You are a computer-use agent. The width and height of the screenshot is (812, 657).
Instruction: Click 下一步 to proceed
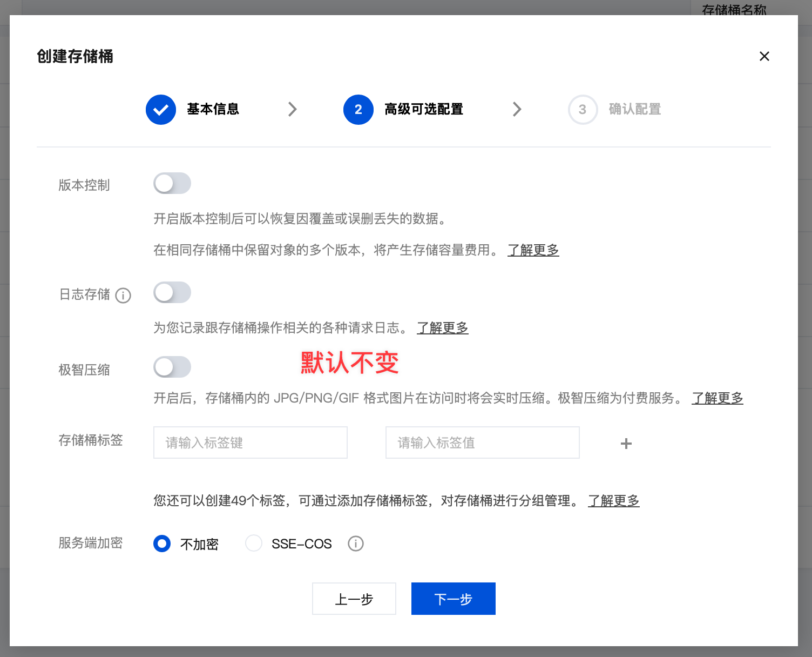pyautogui.click(x=453, y=599)
